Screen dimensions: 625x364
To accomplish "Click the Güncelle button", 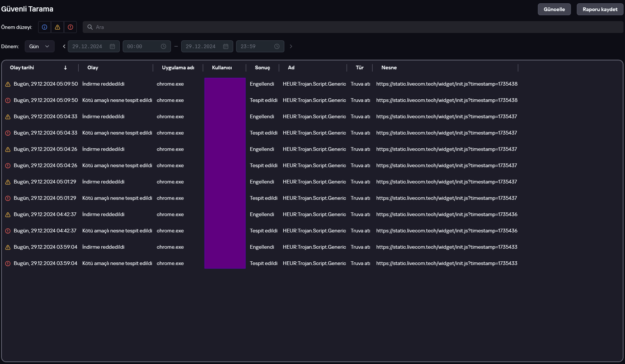I will 554,9.
